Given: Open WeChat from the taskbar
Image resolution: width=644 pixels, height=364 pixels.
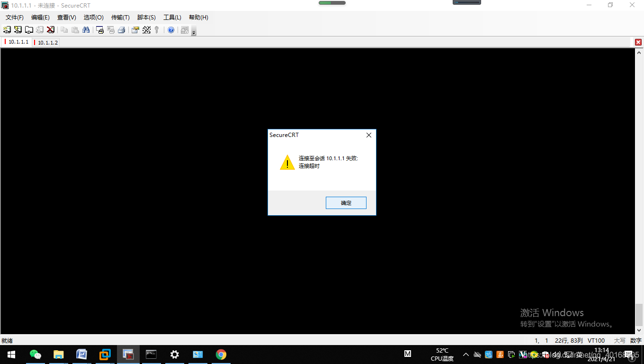Looking at the screenshot, I should pyautogui.click(x=35, y=355).
